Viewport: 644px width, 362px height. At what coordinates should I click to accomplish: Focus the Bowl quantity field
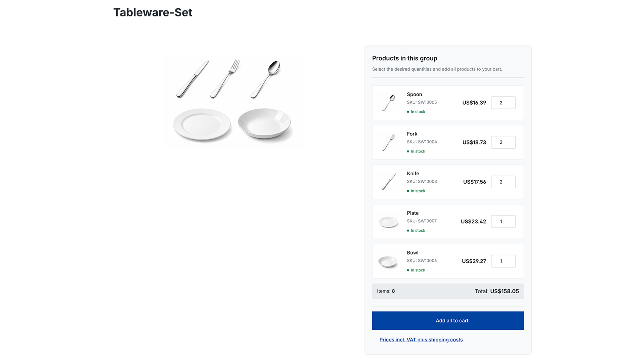coord(503,261)
